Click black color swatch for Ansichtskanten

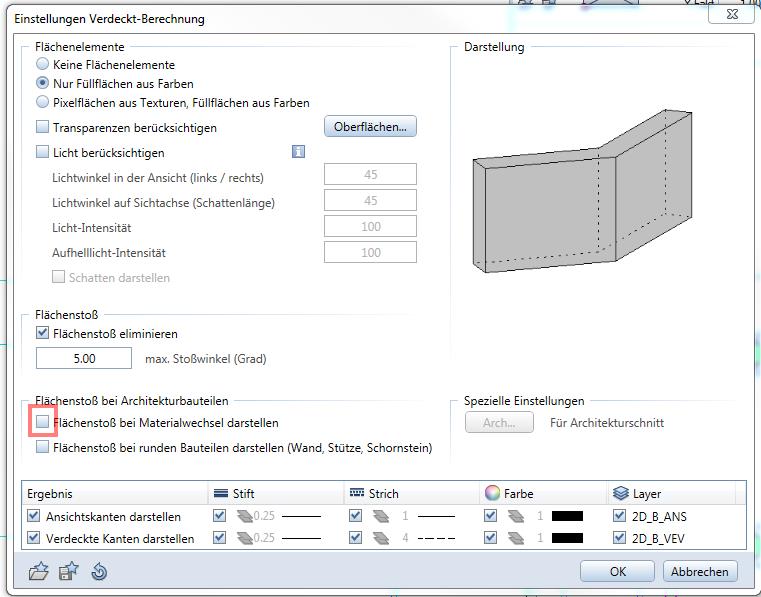567,517
